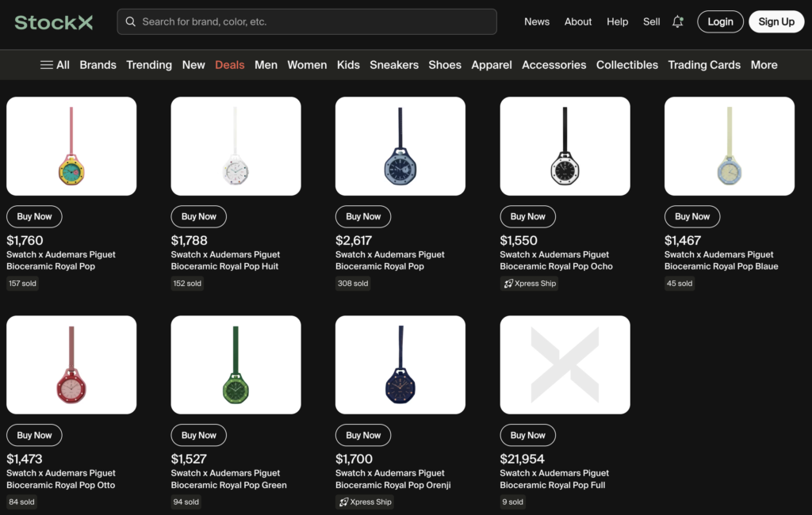Open the Royal Pop Full placeholder image
The height and width of the screenshot is (515, 812).
565,365
